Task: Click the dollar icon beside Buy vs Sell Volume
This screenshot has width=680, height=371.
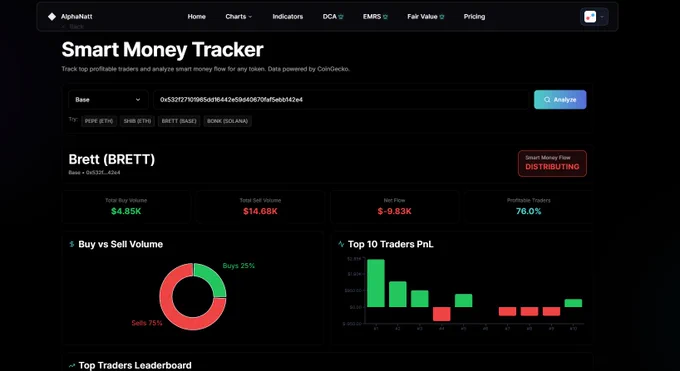Action: click(72, 244)
